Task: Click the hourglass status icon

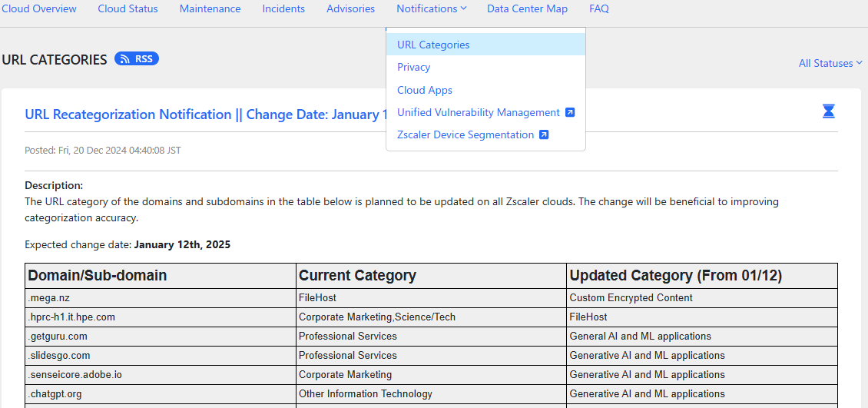Action: (x=828, y=111)
